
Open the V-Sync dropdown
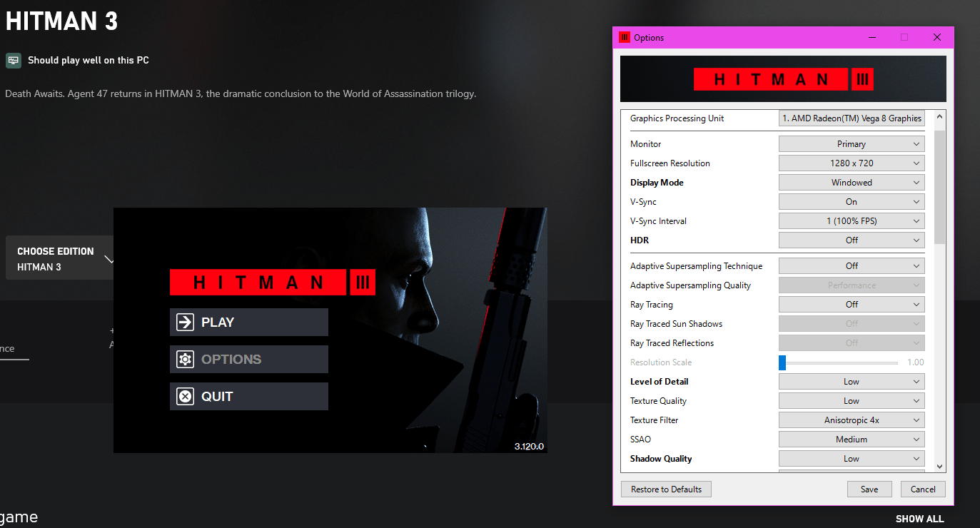click(852, 202)
